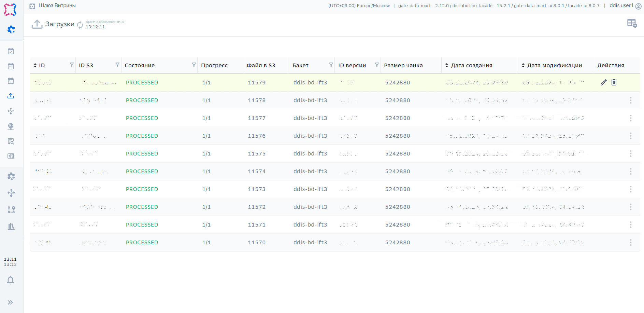Open filter for the Состояние column

tap(194, 65)
